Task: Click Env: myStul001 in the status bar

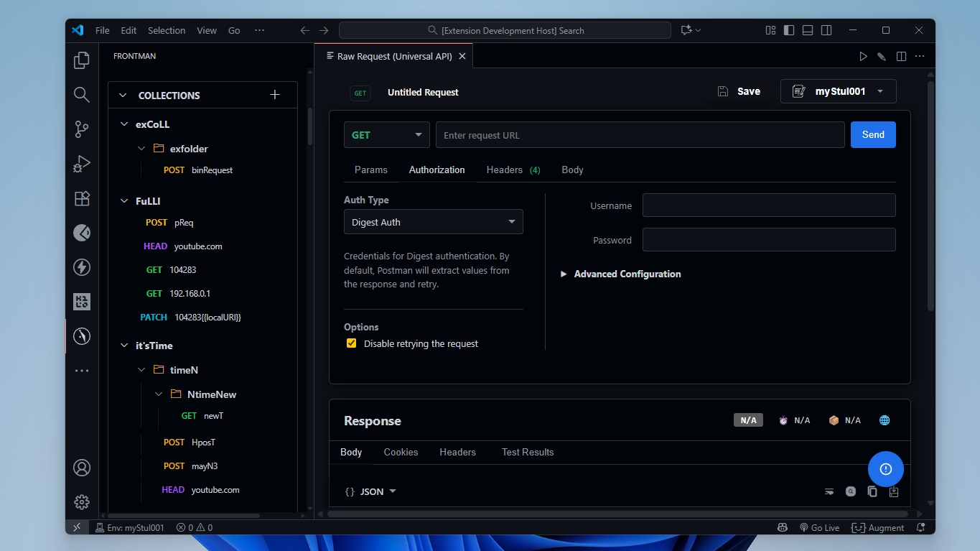Action: [130, 527]
